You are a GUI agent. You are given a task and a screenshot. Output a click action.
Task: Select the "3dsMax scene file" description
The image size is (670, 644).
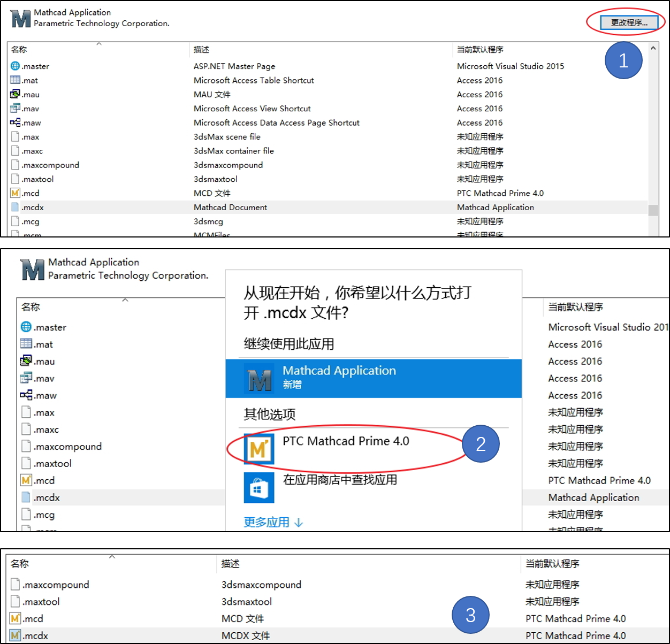[x=227, y=137]
